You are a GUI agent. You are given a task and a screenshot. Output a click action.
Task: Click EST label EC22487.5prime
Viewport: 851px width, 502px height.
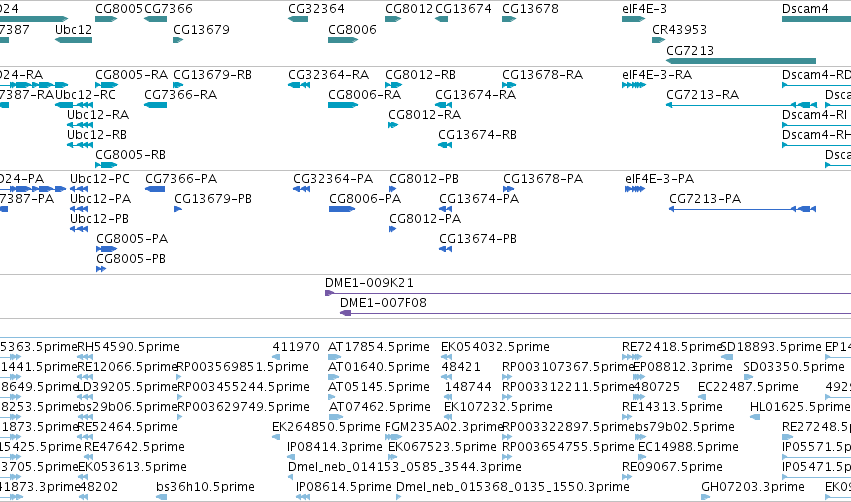point(748,387)
